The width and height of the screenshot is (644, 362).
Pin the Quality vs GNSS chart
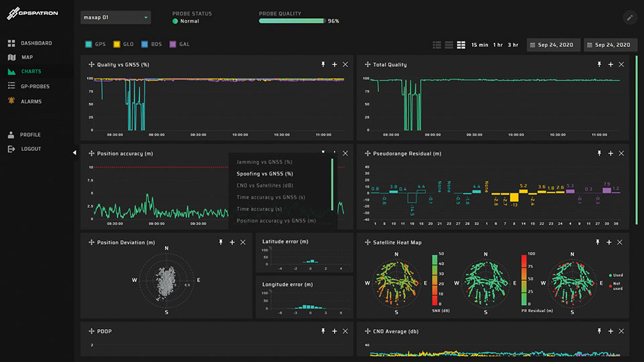[323, 64]
